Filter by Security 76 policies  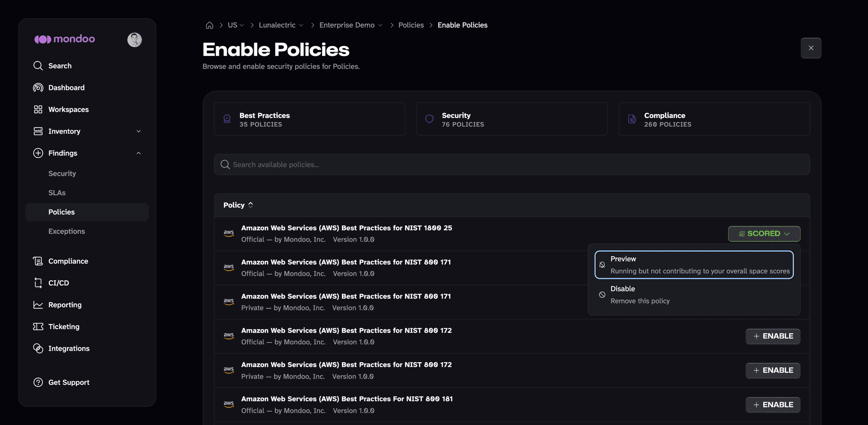[x=512, y=119]
